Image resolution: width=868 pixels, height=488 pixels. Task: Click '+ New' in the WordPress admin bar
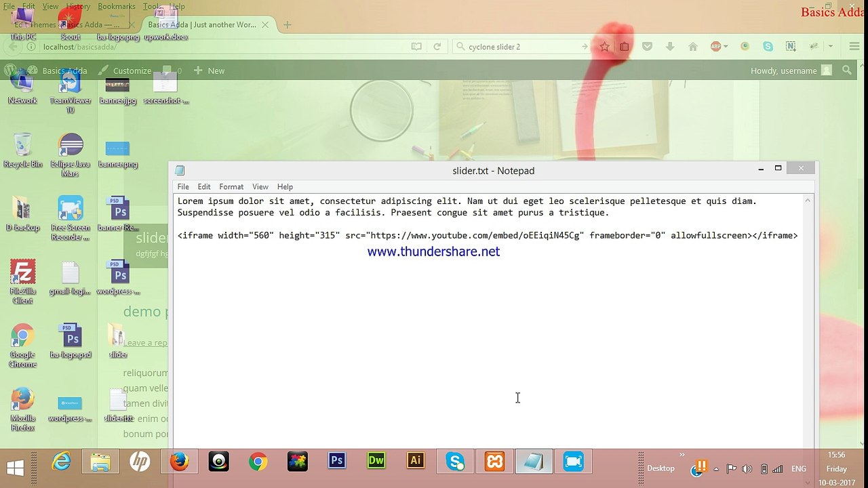[x=209, y=70]
